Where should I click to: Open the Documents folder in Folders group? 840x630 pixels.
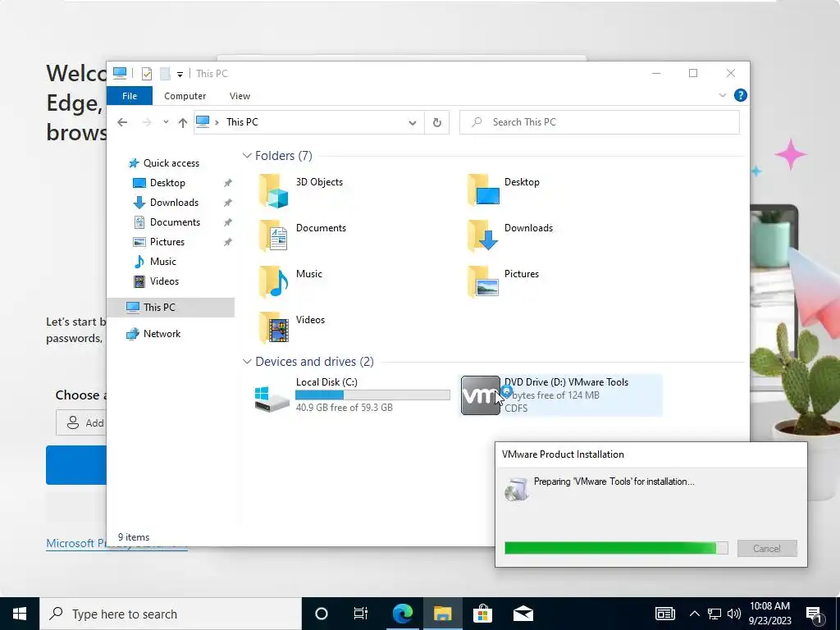click(x=273, y=235)
